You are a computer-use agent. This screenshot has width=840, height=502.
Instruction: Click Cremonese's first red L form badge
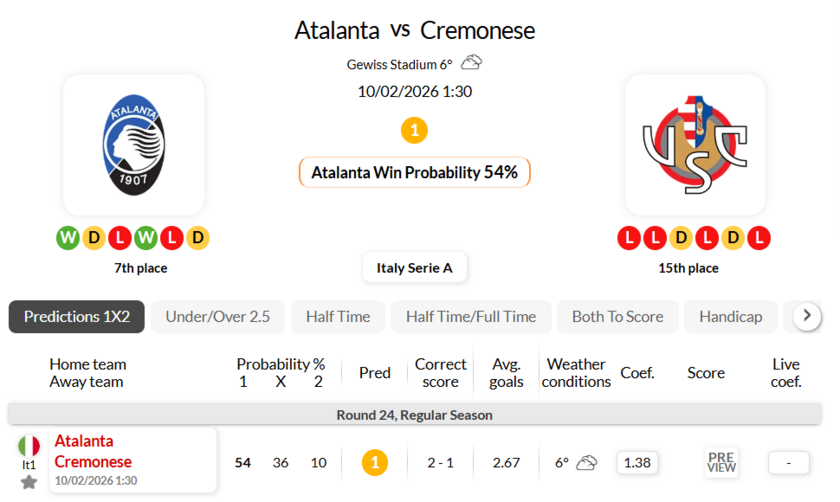629,238
